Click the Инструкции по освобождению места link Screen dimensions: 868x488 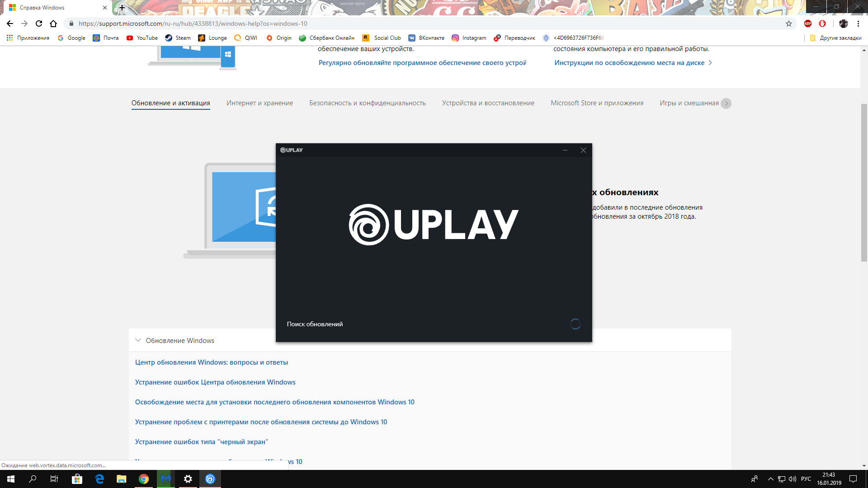point(629,62)
